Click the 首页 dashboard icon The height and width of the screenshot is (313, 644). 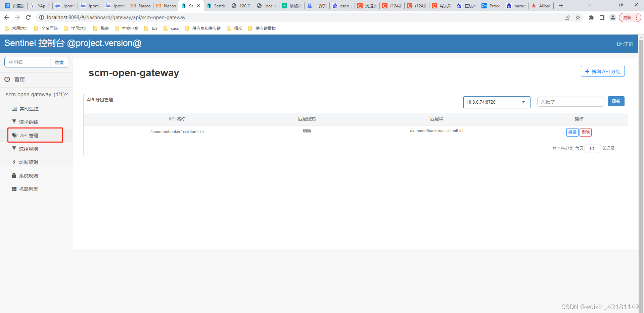point(7,79)
